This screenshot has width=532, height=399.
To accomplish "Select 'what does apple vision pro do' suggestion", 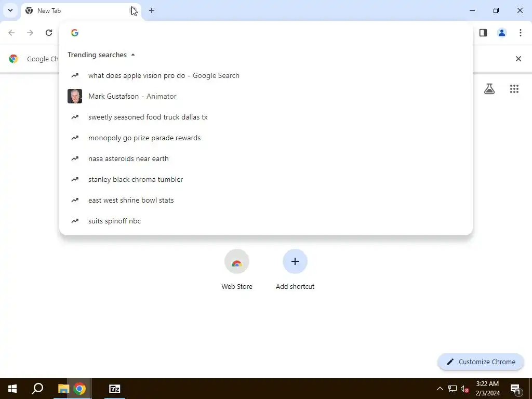I will 265,76.
